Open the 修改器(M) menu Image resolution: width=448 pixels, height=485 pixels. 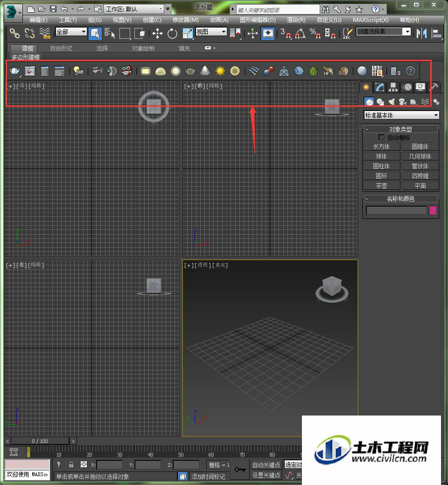(185, 20)
